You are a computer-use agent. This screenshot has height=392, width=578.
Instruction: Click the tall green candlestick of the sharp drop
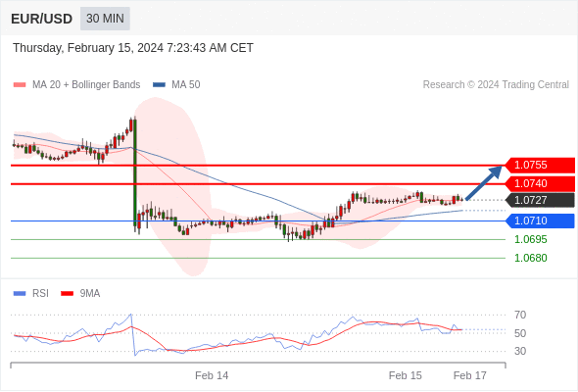pyautogui.click(x=135, y=173)
